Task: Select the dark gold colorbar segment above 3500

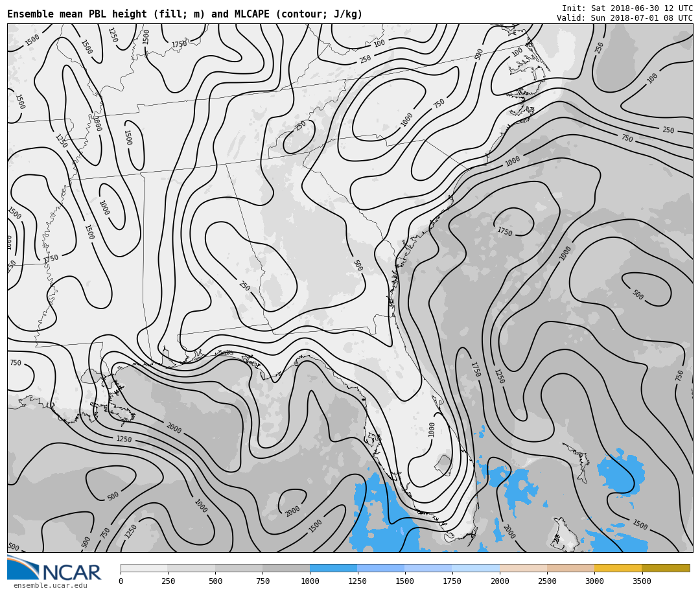Action: click(666, 568)
